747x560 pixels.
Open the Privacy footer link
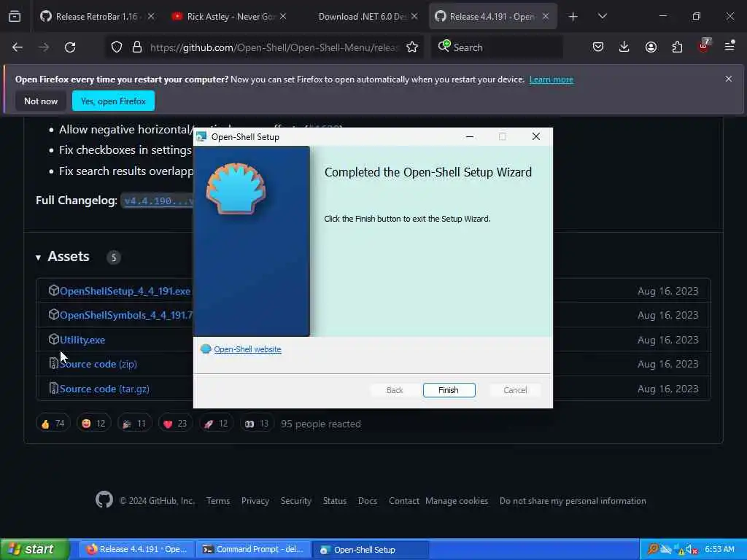[x=255, y=501]
